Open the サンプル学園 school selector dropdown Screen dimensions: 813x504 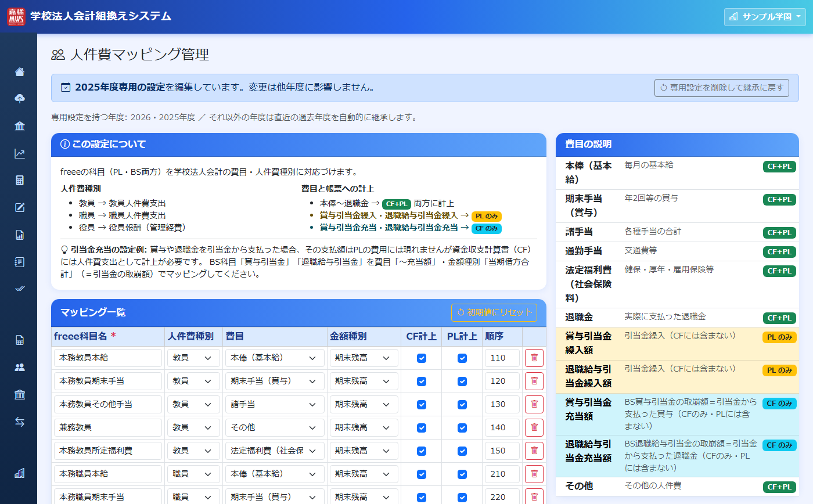765,17
